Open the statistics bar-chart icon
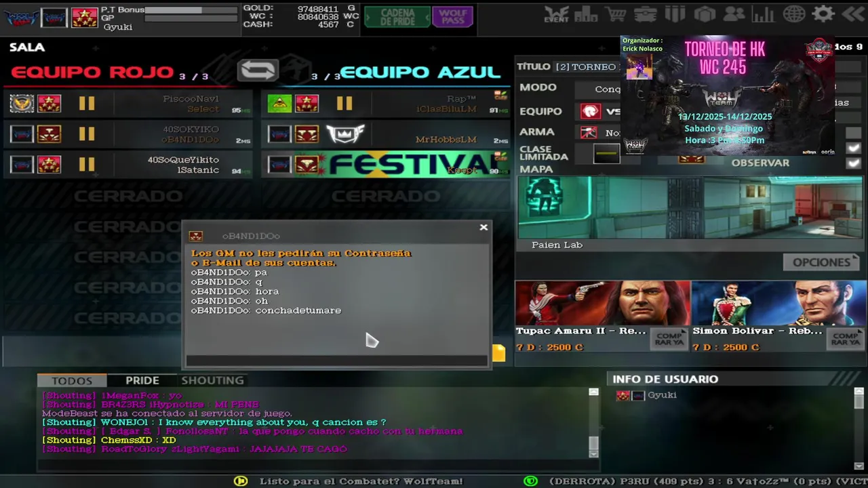The image size is (868, 488). 764,14
